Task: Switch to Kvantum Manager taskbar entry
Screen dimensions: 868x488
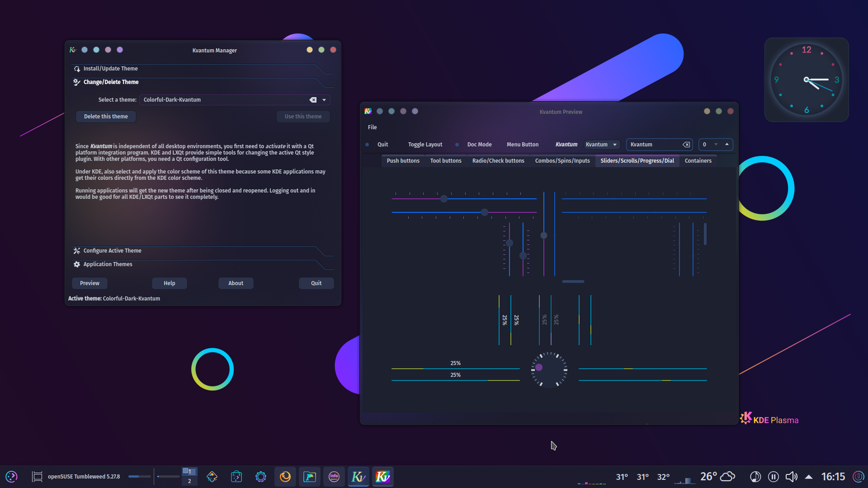Action: tap(359, 477)
